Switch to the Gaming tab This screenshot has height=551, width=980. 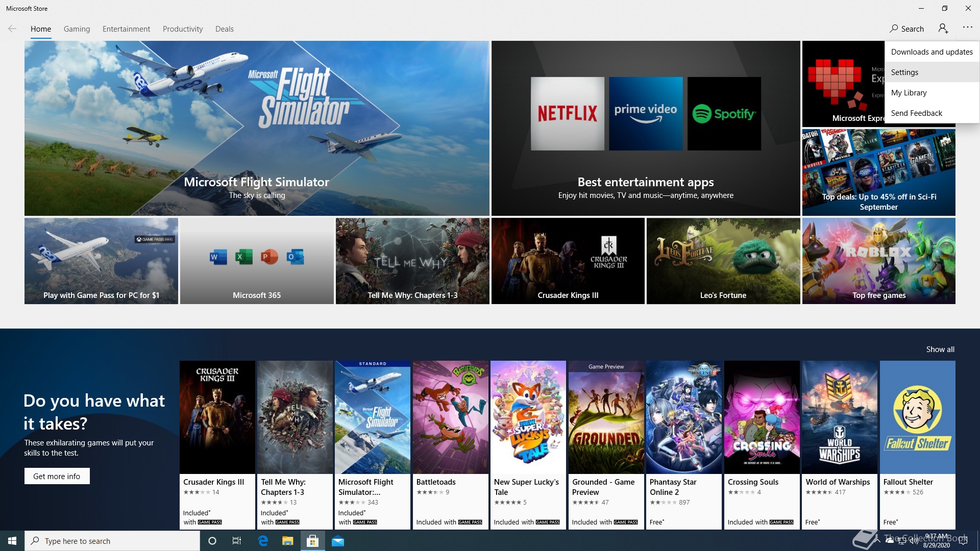[77, 29]
